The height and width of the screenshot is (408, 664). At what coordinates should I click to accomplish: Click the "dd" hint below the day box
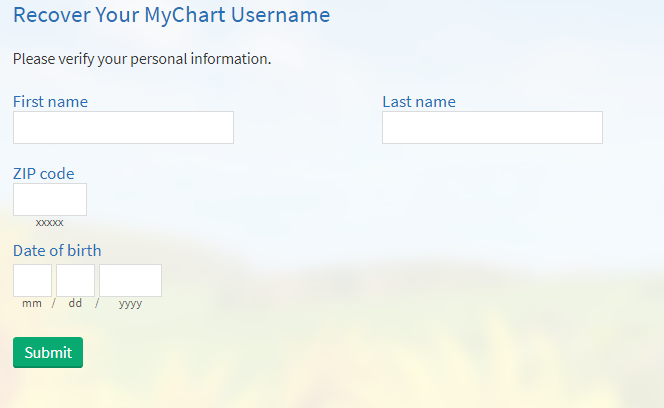click(x=75, y=303)
